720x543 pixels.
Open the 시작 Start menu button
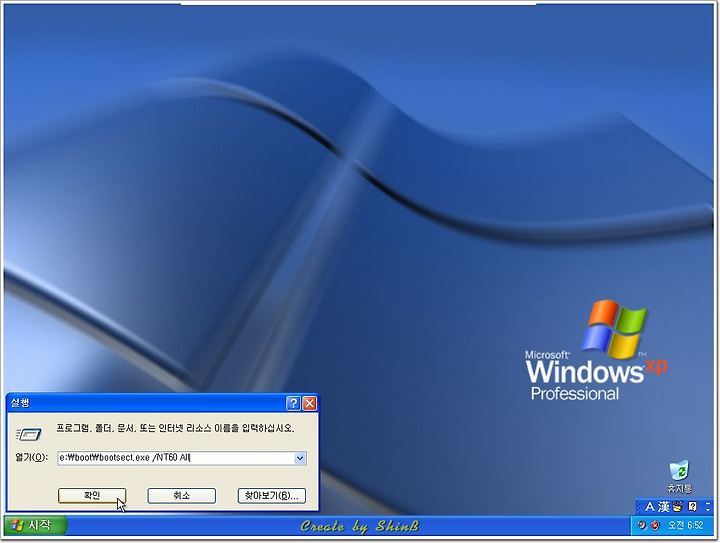35,525
